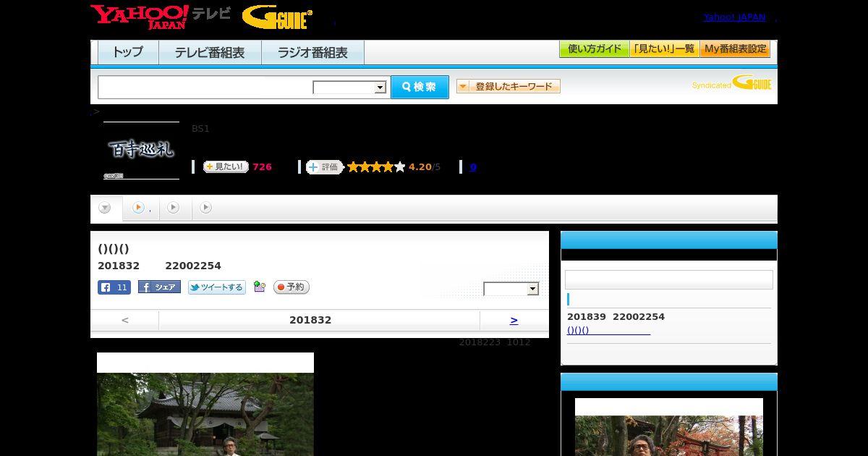Image resolution: width=868 pixels, height=456 pixels.
Task: Open My番組表設定
Action: click(735, 49)
